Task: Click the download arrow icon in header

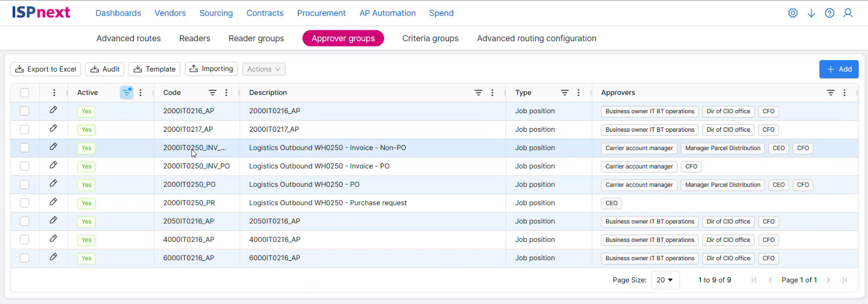Action: click(x=811, y=13)
